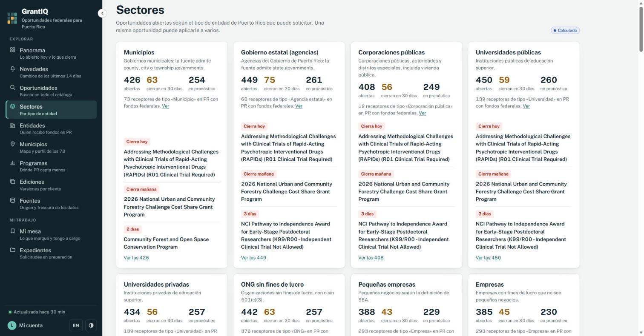This screenshot has height=336, width=644.
Task: Switch language with the EN button
Action: tap(76, 325)
